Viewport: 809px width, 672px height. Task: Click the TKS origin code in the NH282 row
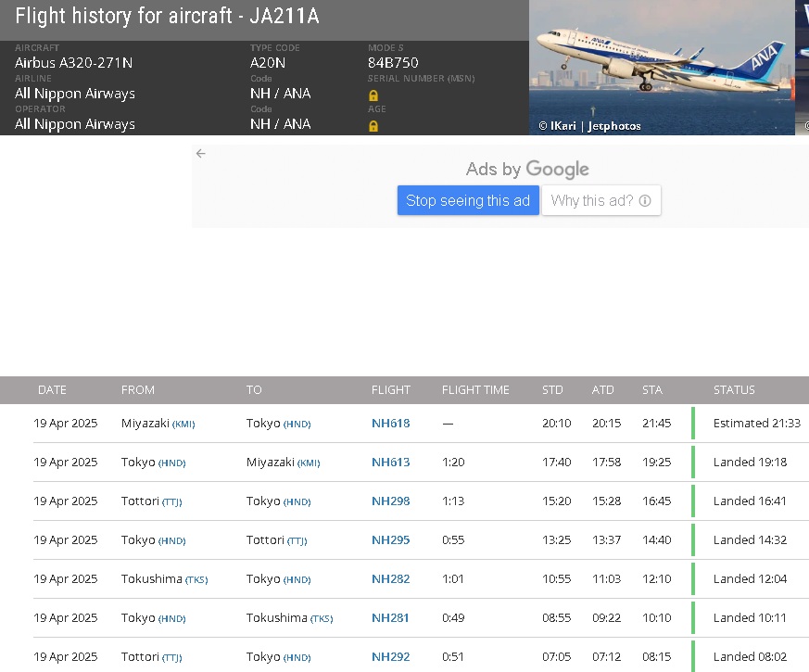196,580
